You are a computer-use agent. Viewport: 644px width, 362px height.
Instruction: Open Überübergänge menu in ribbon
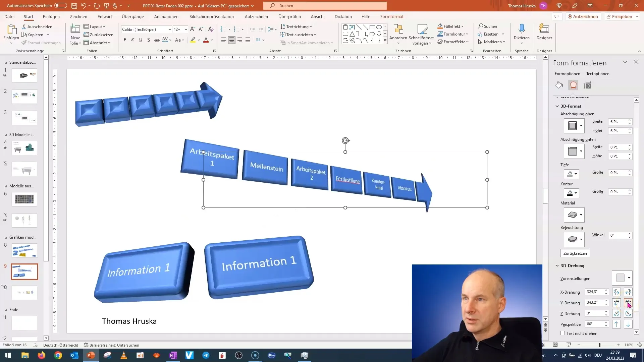(x=133, y=16)
